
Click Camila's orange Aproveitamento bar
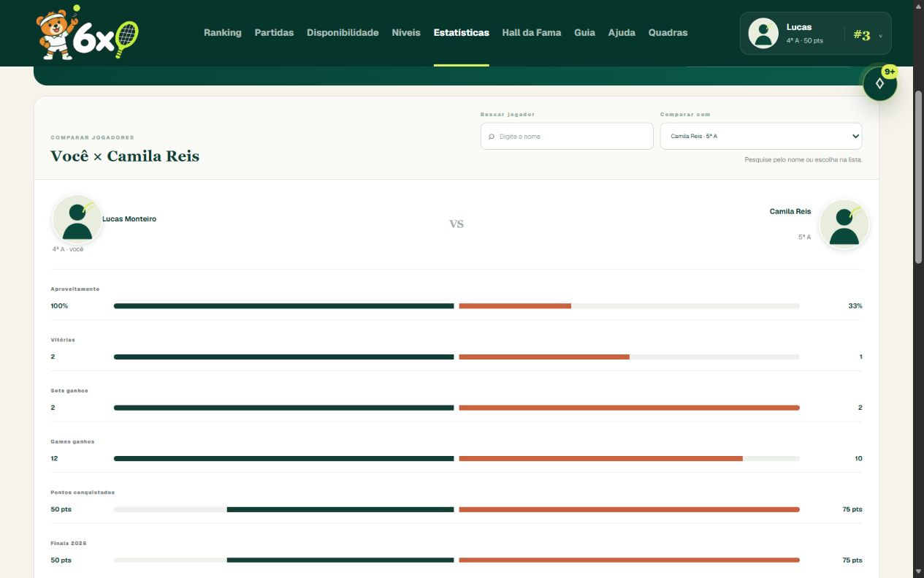click(x=515, y=305)
